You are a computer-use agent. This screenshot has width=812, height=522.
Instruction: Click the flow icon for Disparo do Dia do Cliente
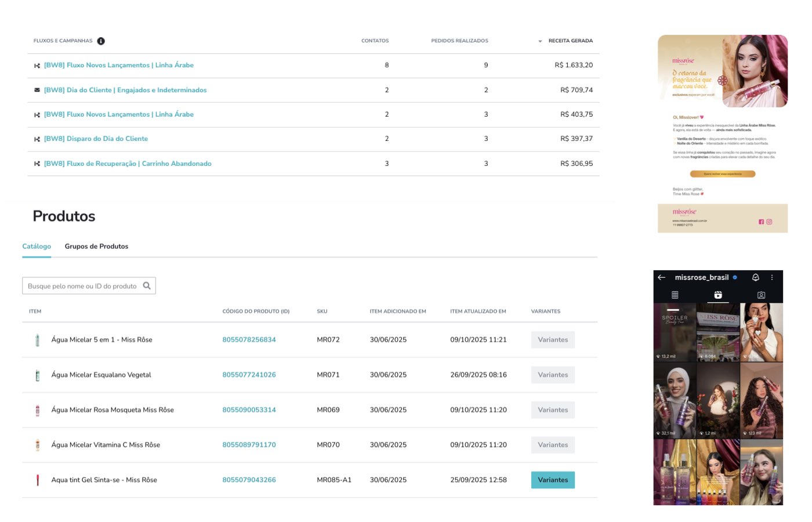click(37, 139)
